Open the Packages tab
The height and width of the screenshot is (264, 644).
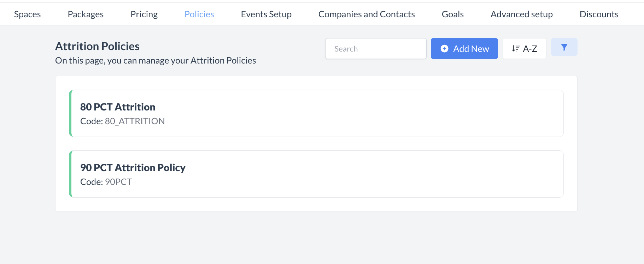[85, 14]
